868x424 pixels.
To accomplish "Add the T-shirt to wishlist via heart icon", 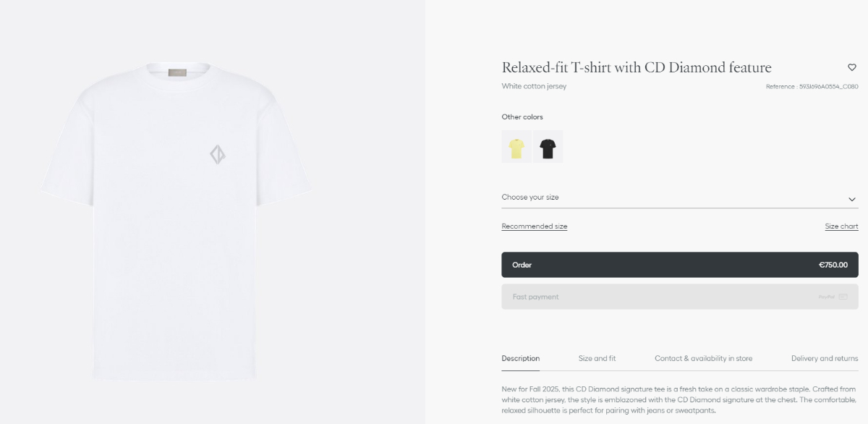I will [x=852, y=67].
